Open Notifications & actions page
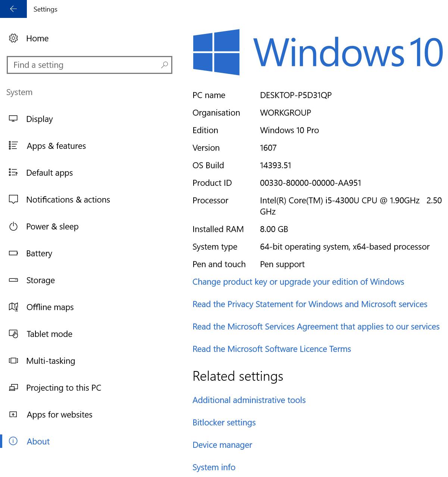The image size is (448, 477). click(68, 200)
